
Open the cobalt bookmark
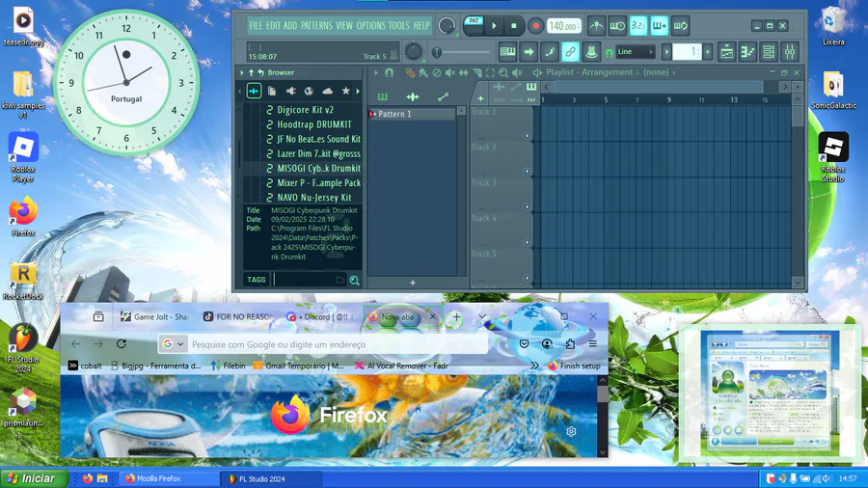pos(85,366)
